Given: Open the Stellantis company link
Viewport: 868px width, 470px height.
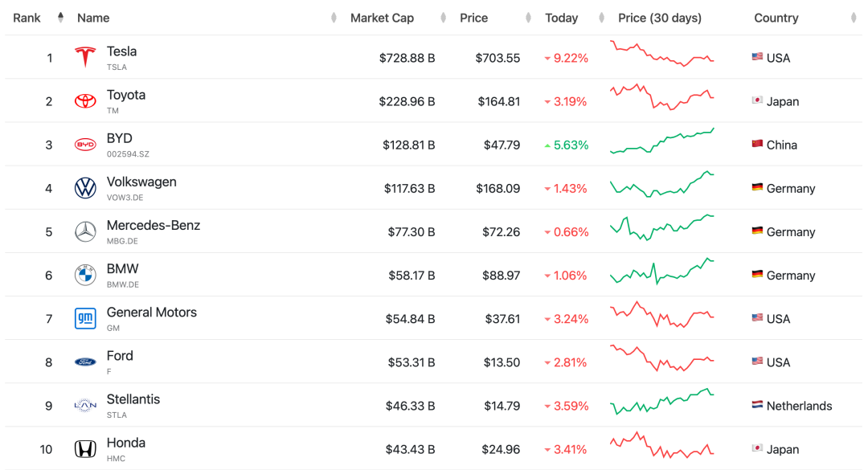Looking at the screenshot, I should pyautogui.click(x=133, y=399).
